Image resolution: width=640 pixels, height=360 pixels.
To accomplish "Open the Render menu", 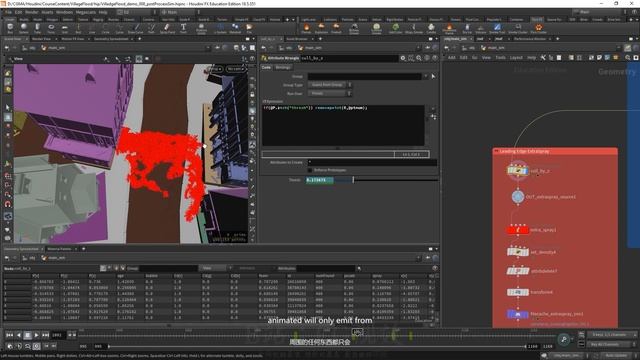I will tap(32, 12).
